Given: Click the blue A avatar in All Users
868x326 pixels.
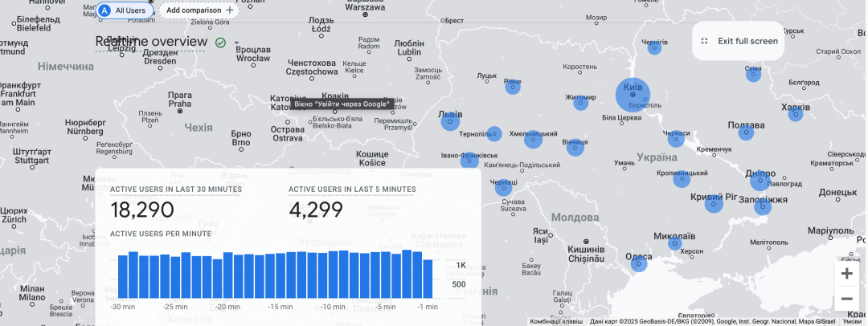Looking at the screenshot, I should click(105, 10).
